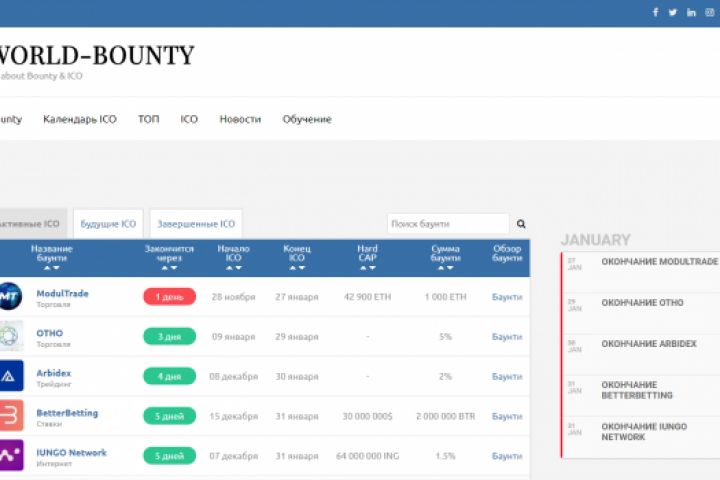This screenshot has height=480, width=720.
Task: Select the 42 900 ETH hard cap cell
Action: pyautogui.click(x=367, y=297)
